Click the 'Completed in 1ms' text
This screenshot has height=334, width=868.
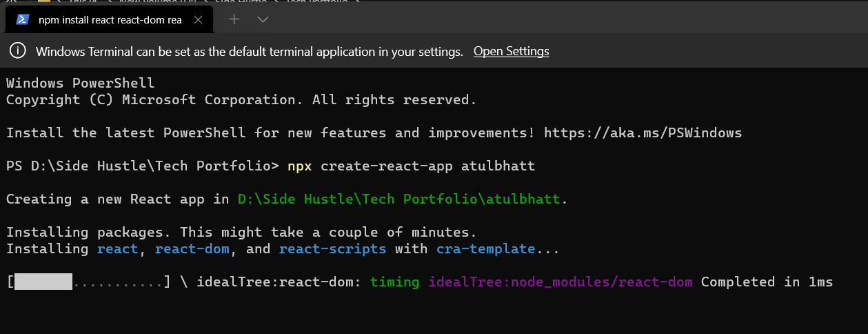[x=767, y=282]
